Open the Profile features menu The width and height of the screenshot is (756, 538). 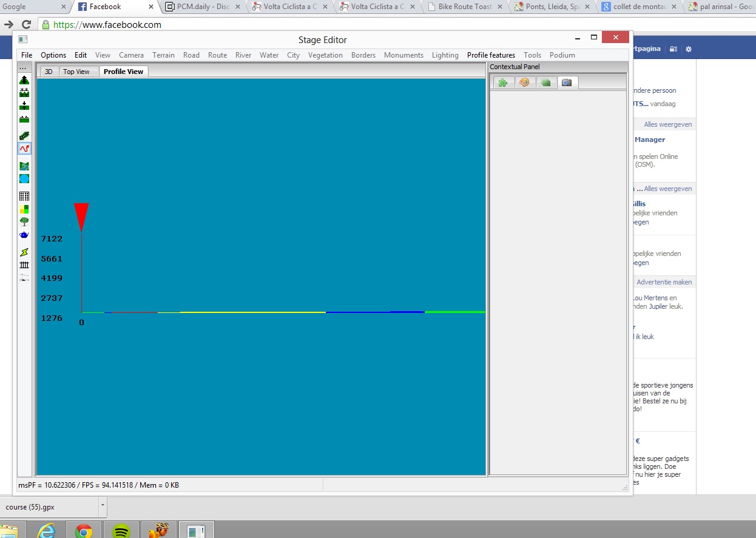(491, 55)
